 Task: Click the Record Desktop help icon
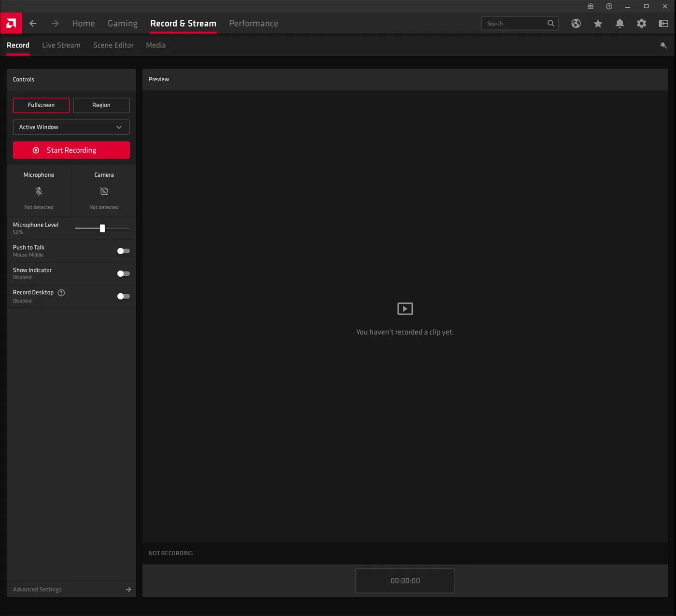61,293
